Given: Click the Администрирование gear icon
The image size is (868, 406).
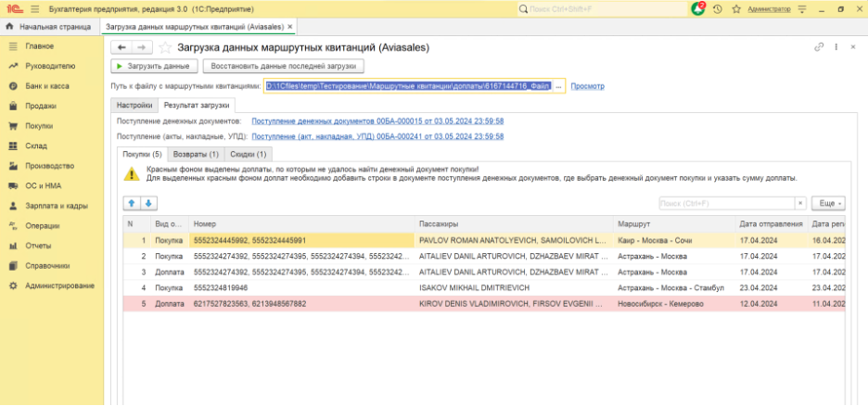Looking at the screenshot, I should pyautogui.click(x=13, y=286).
